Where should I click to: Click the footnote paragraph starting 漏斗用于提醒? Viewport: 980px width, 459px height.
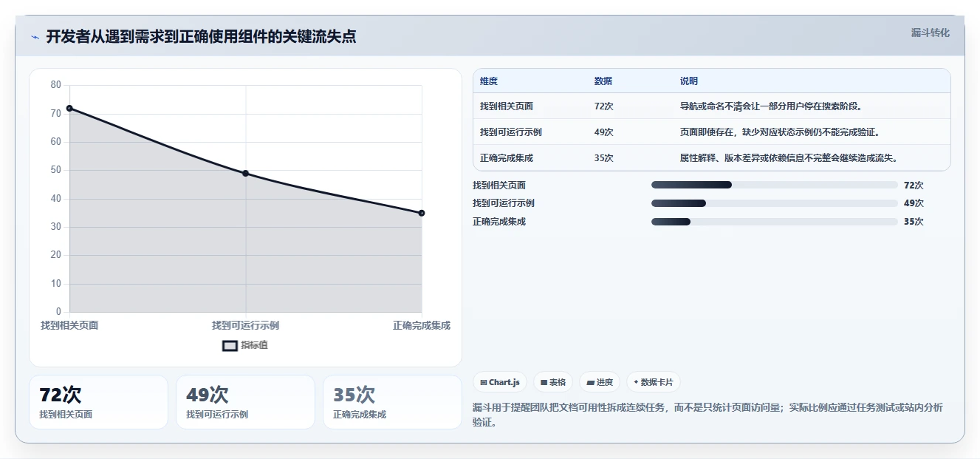(707, 415)
